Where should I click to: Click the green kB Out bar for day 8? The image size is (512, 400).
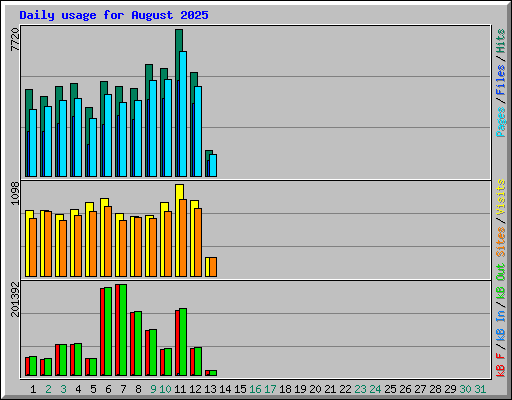coord(138,343)
